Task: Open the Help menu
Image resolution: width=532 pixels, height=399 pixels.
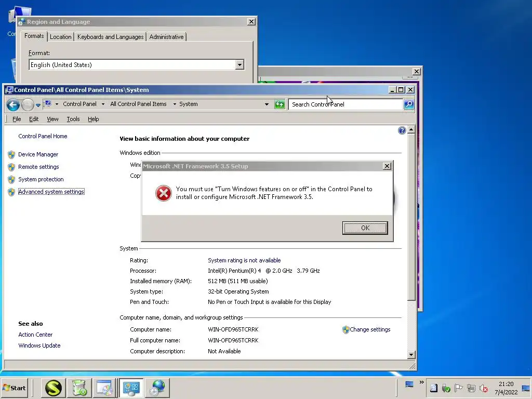Action: (x=94, y=119)
